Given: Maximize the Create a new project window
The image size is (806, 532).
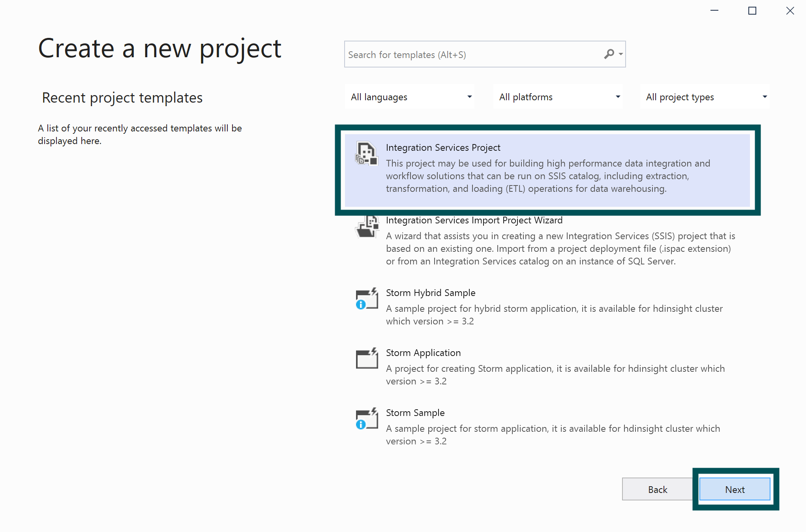Looking at the screenshot, I should 752,11.
